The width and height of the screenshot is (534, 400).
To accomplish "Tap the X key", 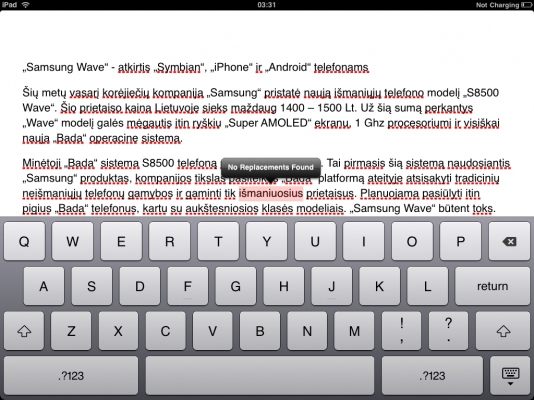I will [118, 331].
